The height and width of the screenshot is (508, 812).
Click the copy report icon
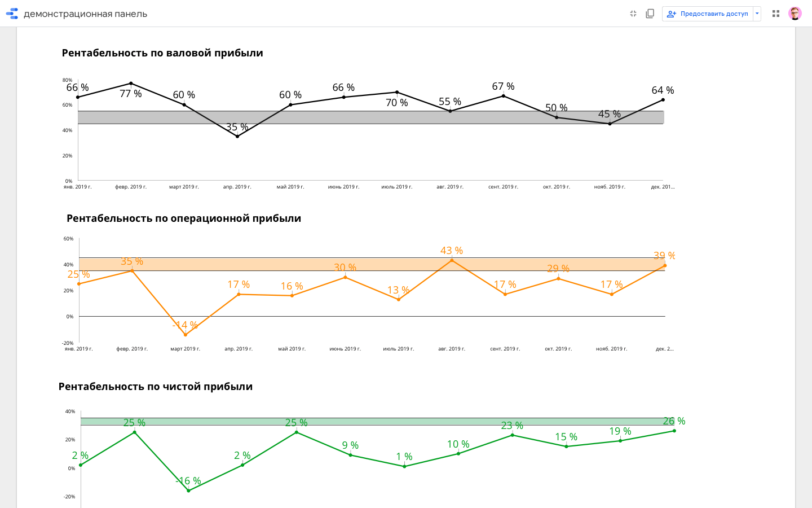point(650,14)
